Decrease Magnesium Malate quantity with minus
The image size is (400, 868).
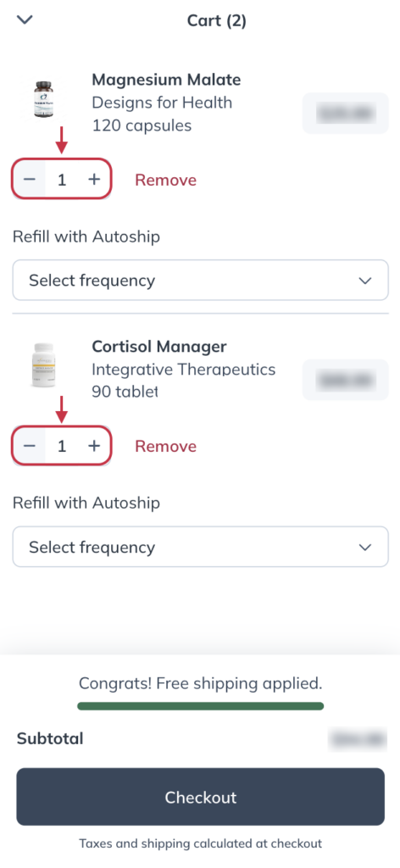[x=30, y=180]
